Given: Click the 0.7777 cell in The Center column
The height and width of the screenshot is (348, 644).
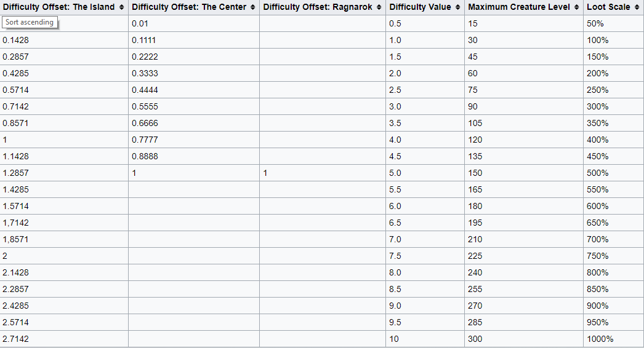Looking at the screenshot, I should tap(145, 140).
